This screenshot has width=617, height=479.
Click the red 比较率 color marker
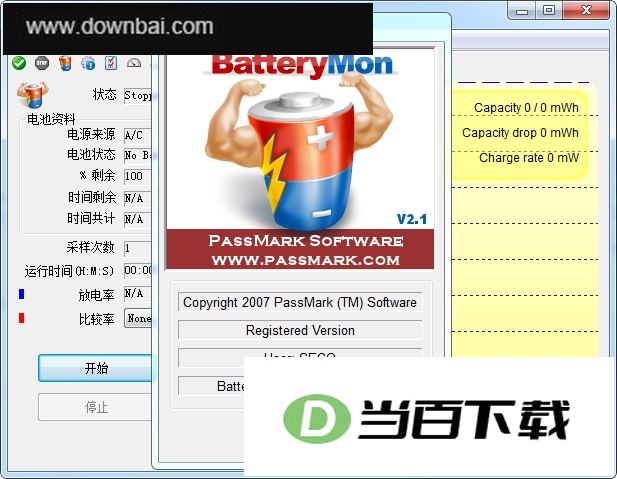(22, 318)
